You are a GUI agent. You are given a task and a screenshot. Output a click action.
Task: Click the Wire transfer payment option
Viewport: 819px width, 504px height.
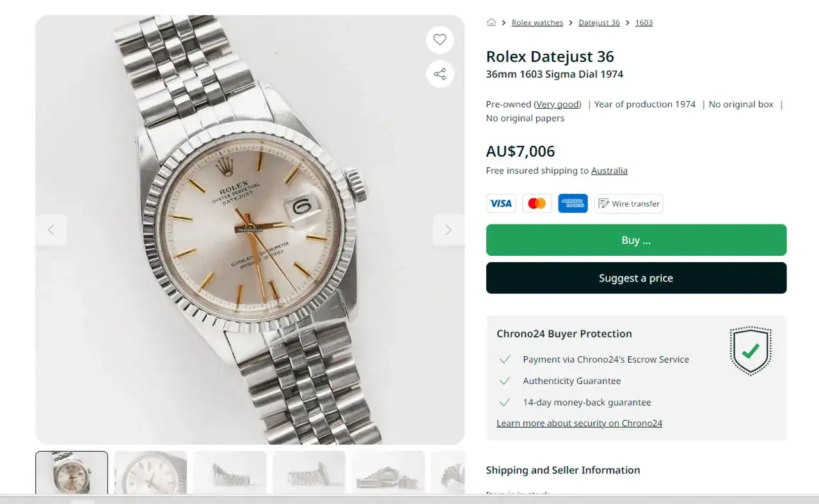click(x=628, y=203)
